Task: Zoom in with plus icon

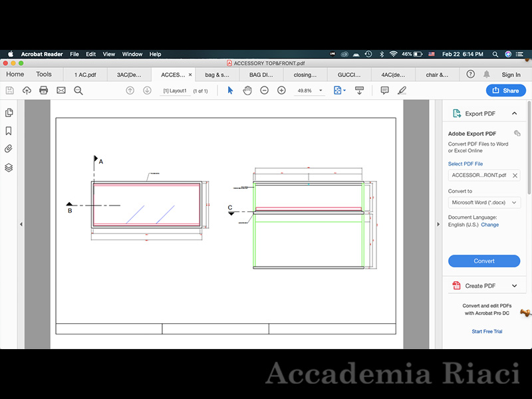Action: point(281,90)
